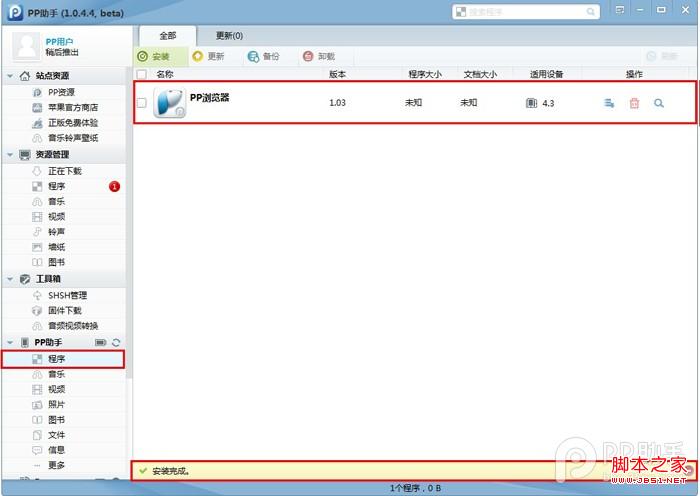Click the PP浏览器 app icon
Image resolution: width=700 pixels, height=496 pixels.
[170, 103]
